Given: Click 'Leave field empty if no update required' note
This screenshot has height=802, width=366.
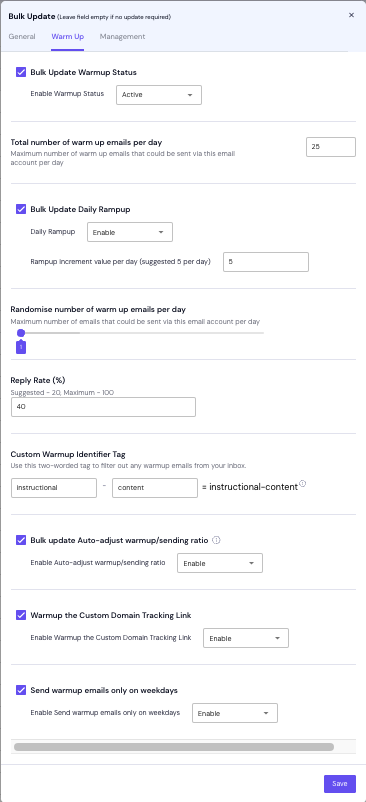Looking at the screenshot, I should pyautogui.click(x=115, y=17).
